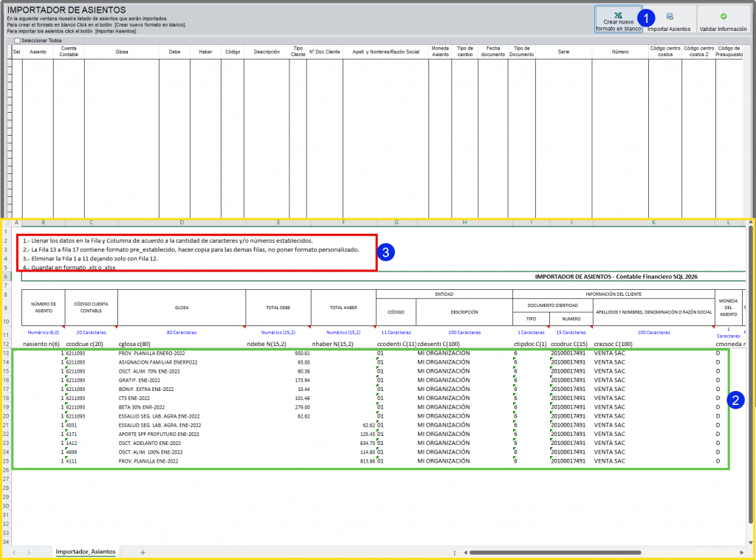
Task: Click the Asiento column header in grid
Action: pyautogui.click(x=38, y=52)
